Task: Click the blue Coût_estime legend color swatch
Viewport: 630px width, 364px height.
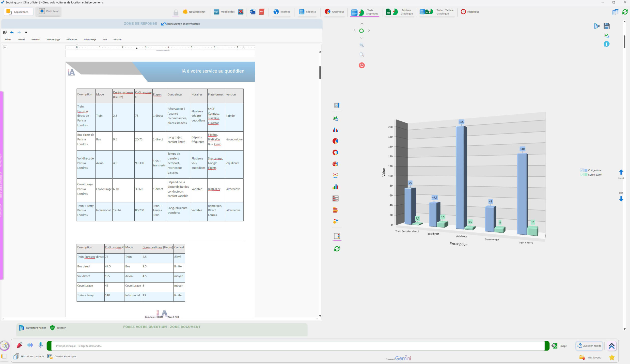Action: pos(586,170)
